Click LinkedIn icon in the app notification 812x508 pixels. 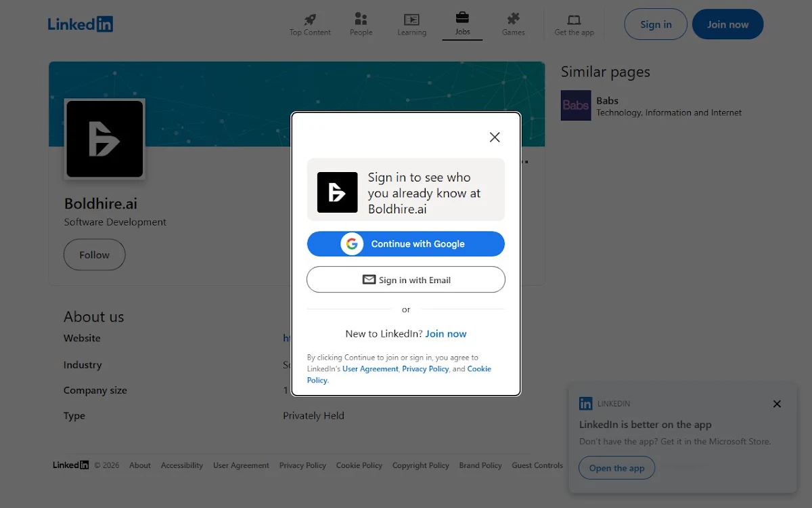tap(585, 404)
